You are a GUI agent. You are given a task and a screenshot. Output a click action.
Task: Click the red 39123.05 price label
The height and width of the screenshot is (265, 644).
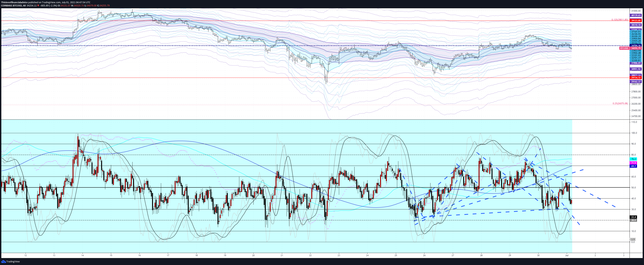pos(636,20)
